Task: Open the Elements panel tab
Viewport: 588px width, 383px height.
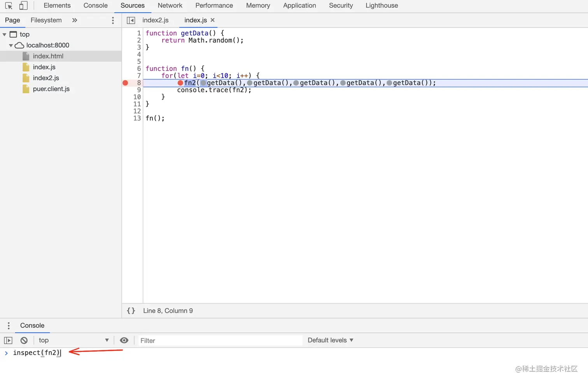Action: click(57, 5)
